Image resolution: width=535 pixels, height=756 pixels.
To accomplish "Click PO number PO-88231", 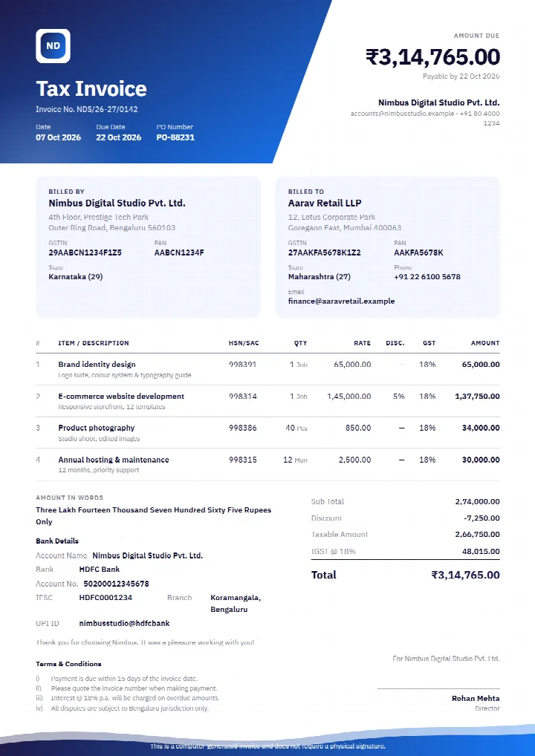I will [x=175, y=137].
